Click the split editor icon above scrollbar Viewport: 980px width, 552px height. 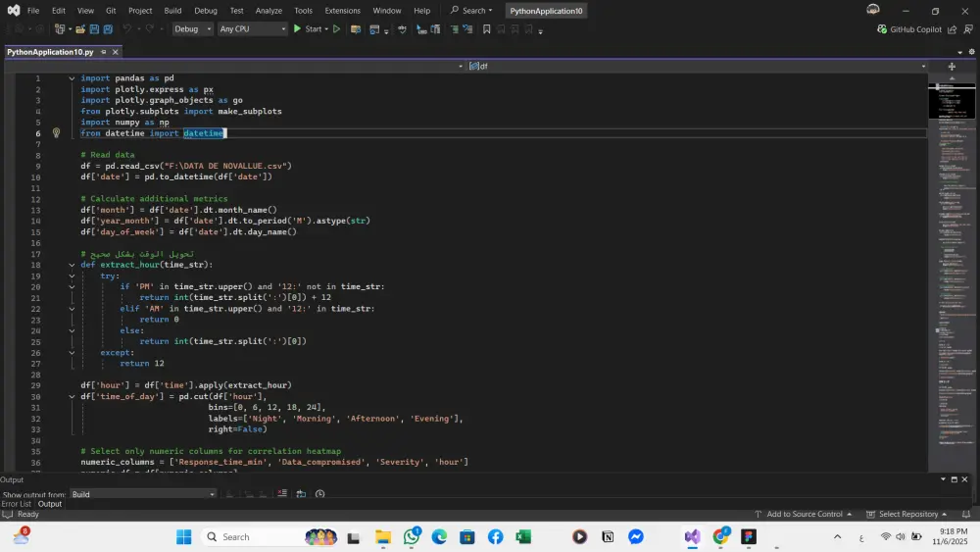(x=952, y=67)
